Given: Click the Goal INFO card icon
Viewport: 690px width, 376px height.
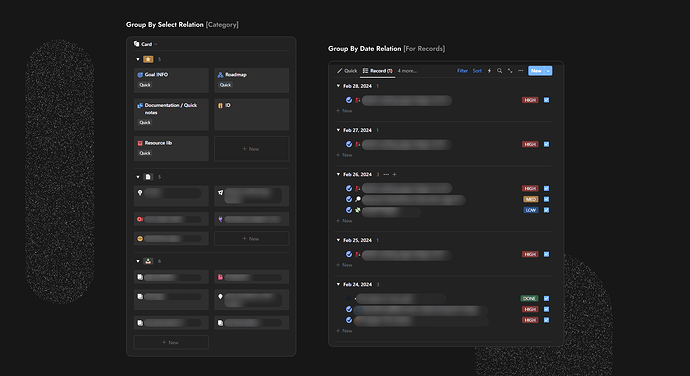Looking at the screenshot, I should coord(140,75).
